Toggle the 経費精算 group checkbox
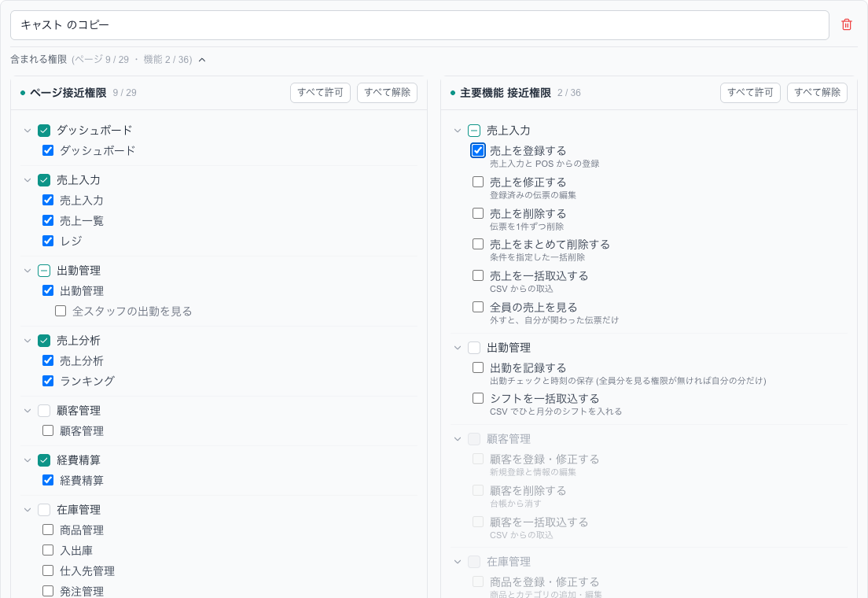868x598 pixels. (44, 460)
